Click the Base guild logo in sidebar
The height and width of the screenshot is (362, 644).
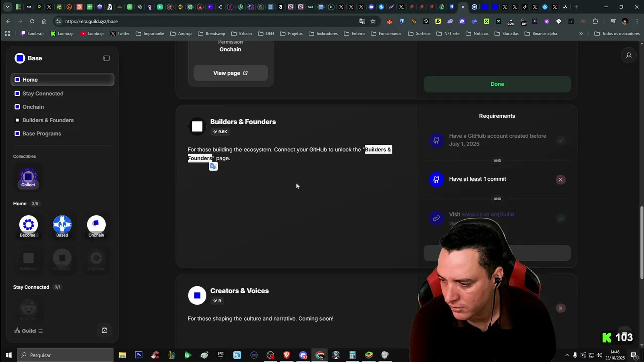coord(20,58)
